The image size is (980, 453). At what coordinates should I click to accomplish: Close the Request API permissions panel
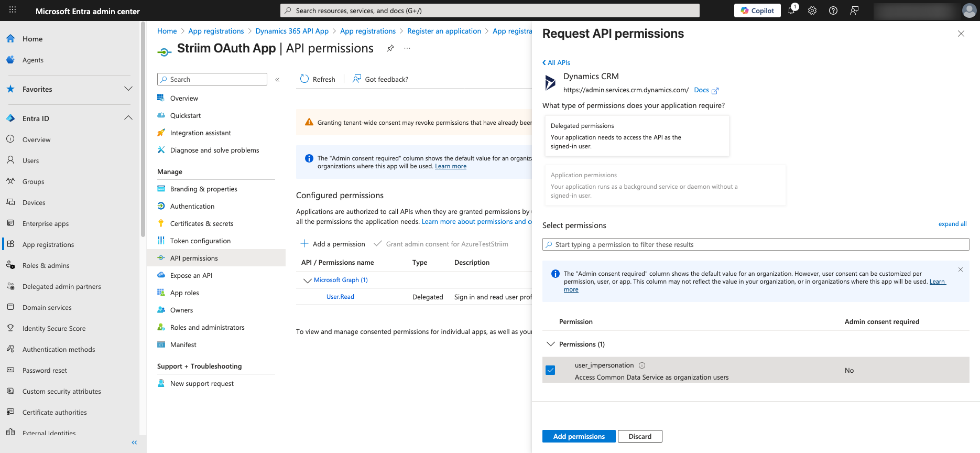(961, 34)
